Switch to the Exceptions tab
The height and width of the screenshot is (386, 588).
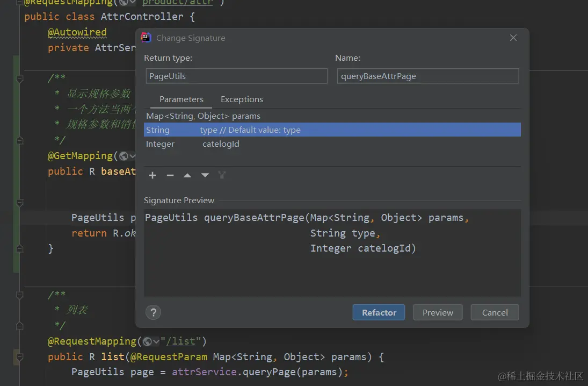242,99
